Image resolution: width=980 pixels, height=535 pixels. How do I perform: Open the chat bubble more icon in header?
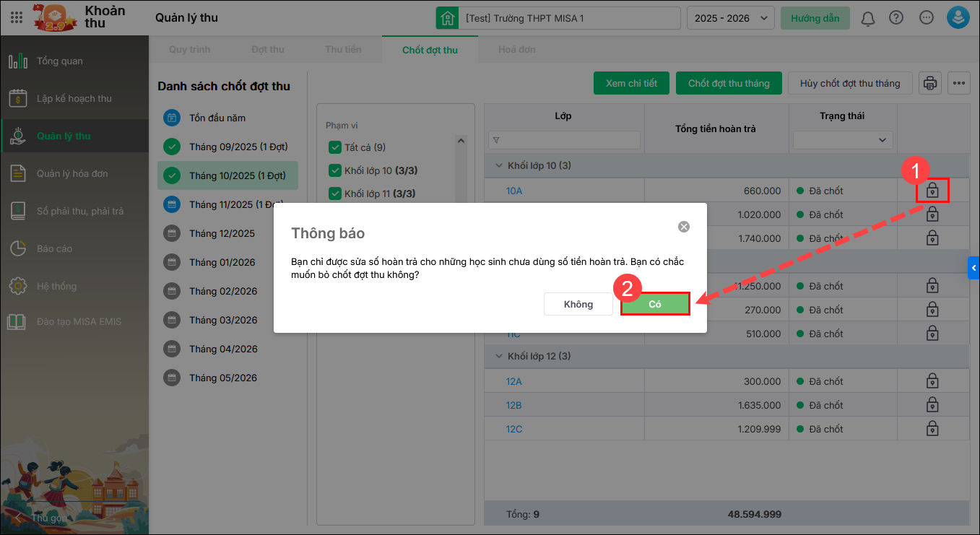click(927, 18)
